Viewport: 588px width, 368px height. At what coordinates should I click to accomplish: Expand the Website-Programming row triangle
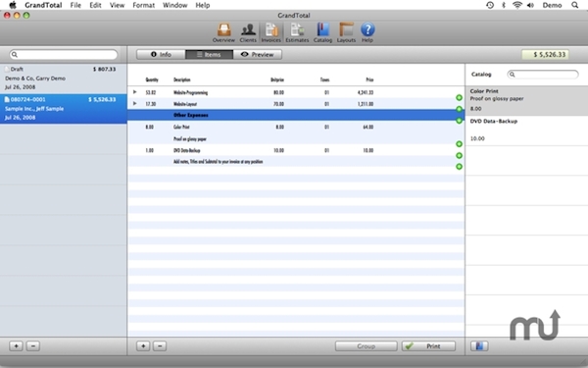tap(134, 92)
